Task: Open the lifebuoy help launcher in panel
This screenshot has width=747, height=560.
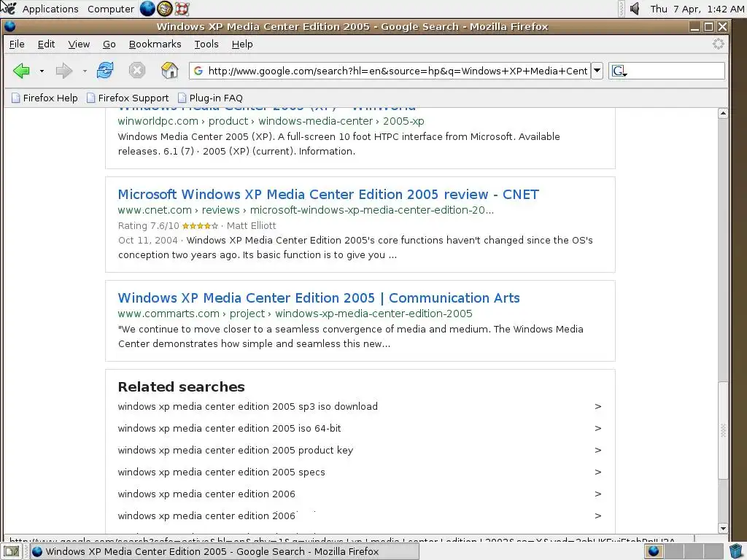Action: 182,9
